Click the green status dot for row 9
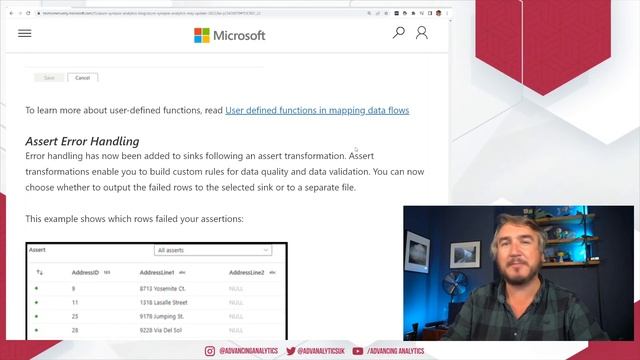 36,288
